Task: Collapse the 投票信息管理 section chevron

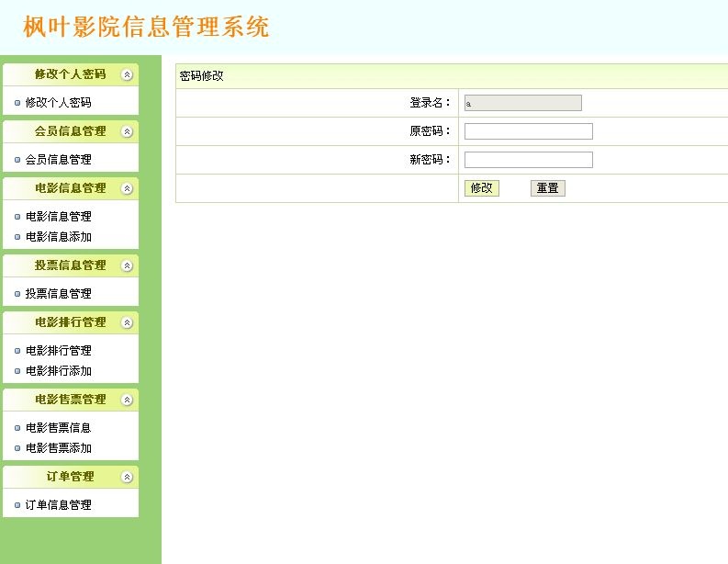Action: tap(127, 265)
